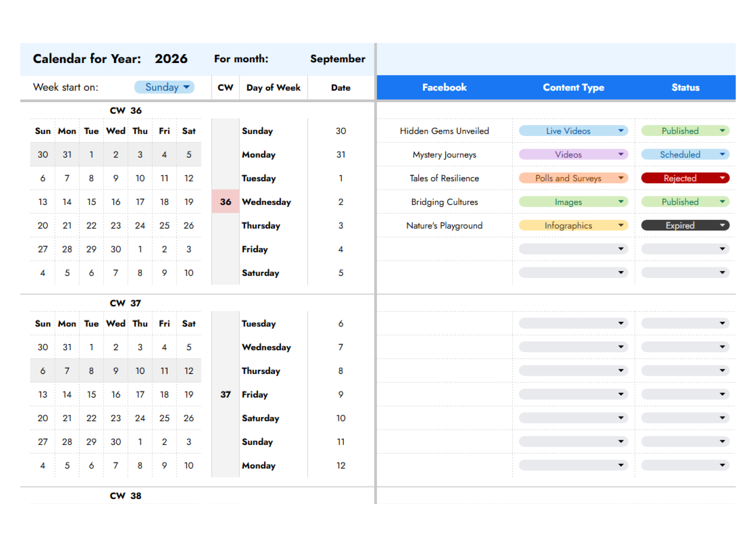Image resolution: width=756 pixels, height=547 pixels.
Task: Click the Expired status dropdown arrow
Action: coord(722,225)
